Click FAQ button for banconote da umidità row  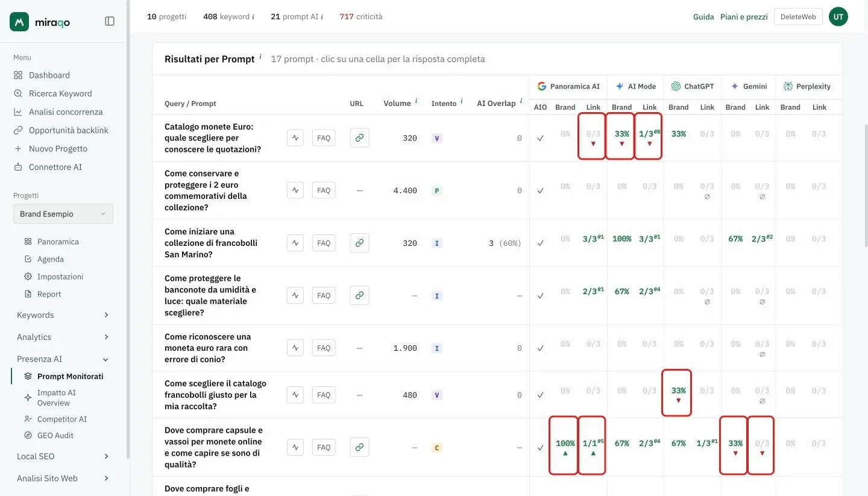coord(324,295)
